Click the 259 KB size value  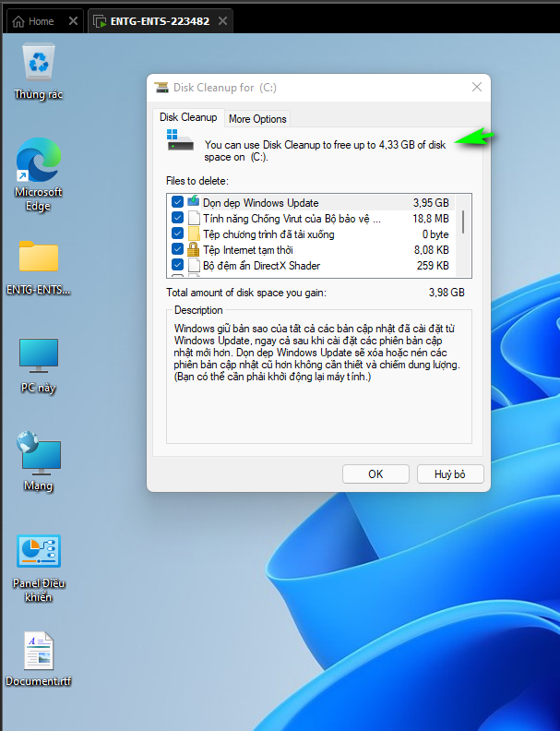[x=433, y=265]
